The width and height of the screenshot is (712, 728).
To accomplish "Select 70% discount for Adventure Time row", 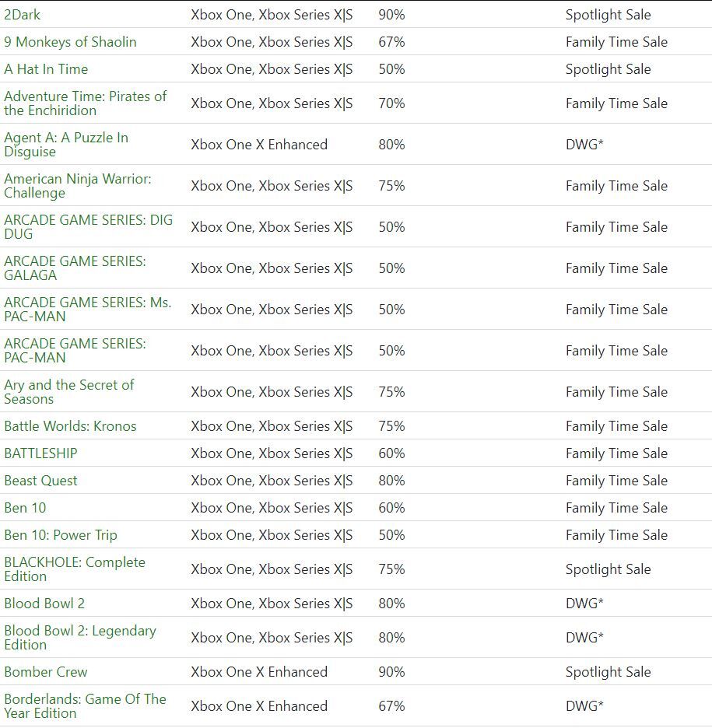I will (391, 103).
